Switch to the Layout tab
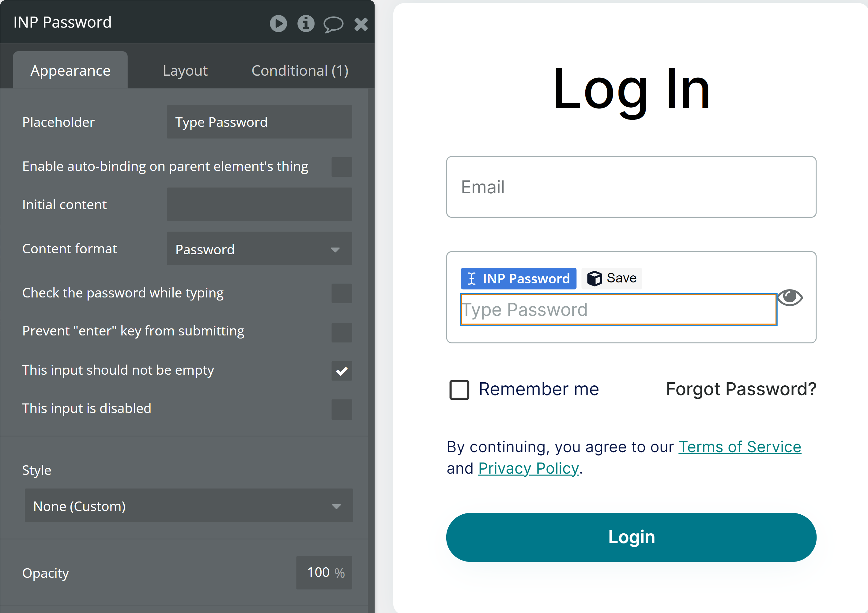Screen dimensions: 868x613 click(x=185, y=71)
